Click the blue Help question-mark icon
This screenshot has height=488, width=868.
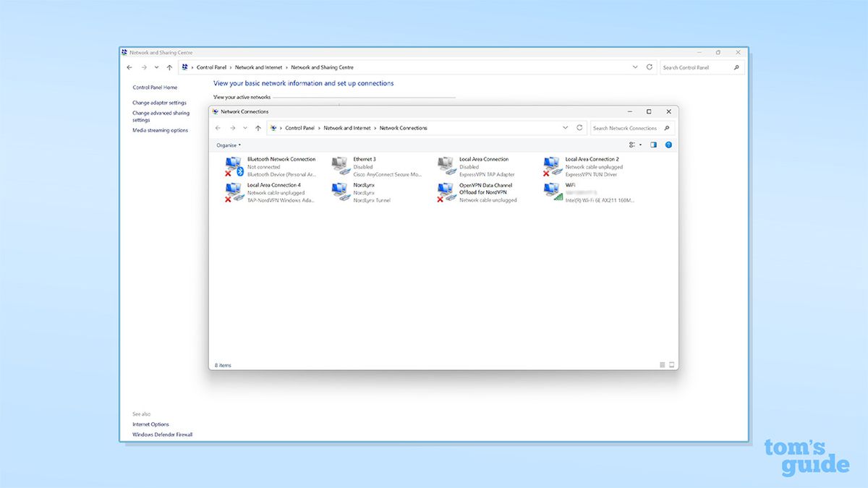pos(668,145)
